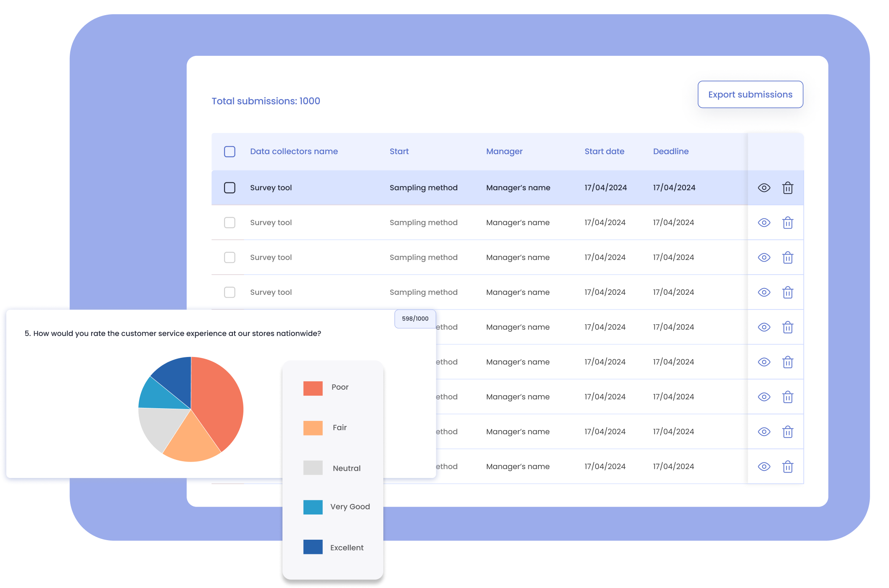
Task: Check the highlighted first row's checkbox
Action: (x=230, y=188)
